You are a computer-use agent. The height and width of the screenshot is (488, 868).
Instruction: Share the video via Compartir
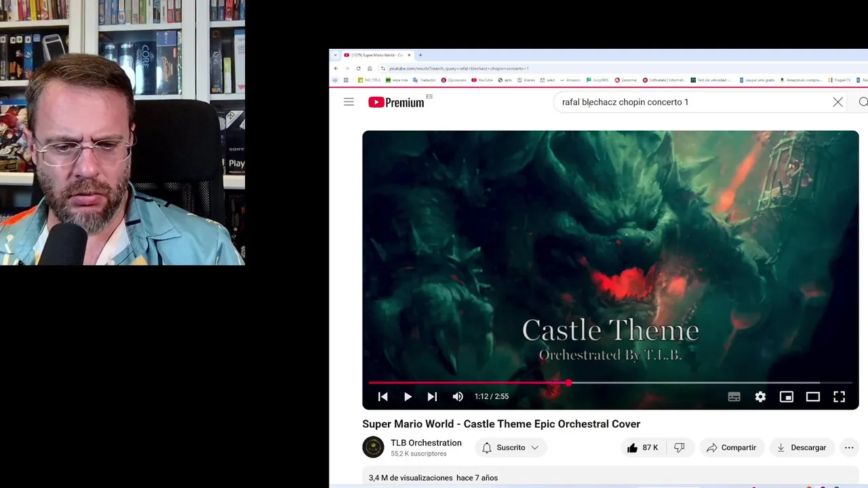731,447
